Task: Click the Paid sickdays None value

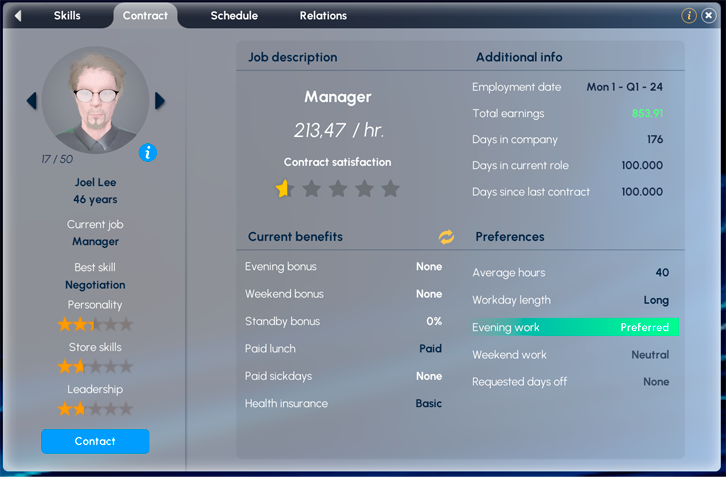Action: click(429, 376)
